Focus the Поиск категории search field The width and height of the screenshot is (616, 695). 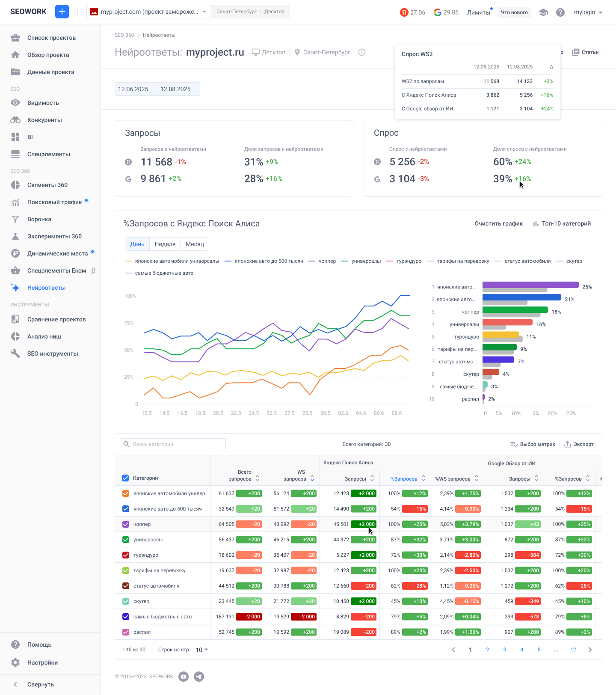[x=173, y=444]
